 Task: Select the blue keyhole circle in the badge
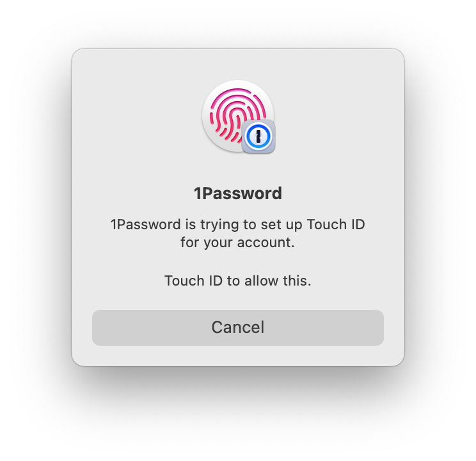coord(258,136)
